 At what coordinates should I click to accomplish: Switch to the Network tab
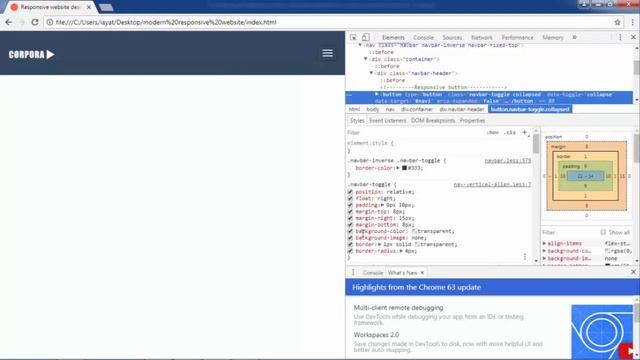(x=482, y=37)
